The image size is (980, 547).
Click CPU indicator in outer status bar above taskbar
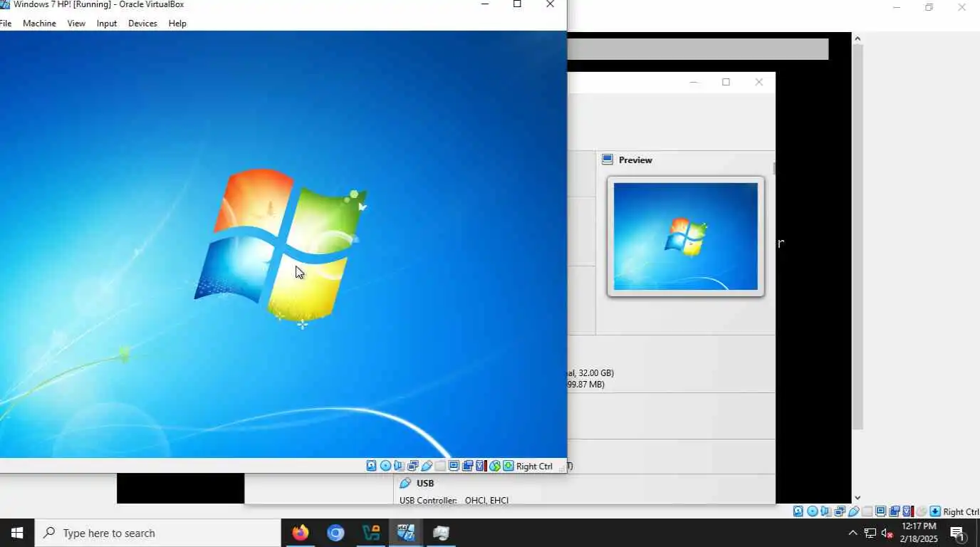(908, 511)
